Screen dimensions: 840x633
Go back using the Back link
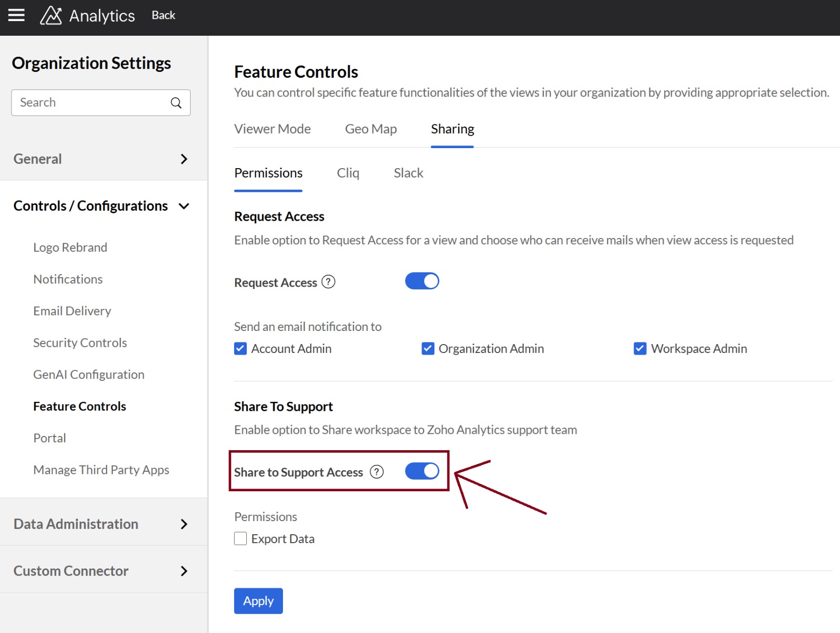163,16
